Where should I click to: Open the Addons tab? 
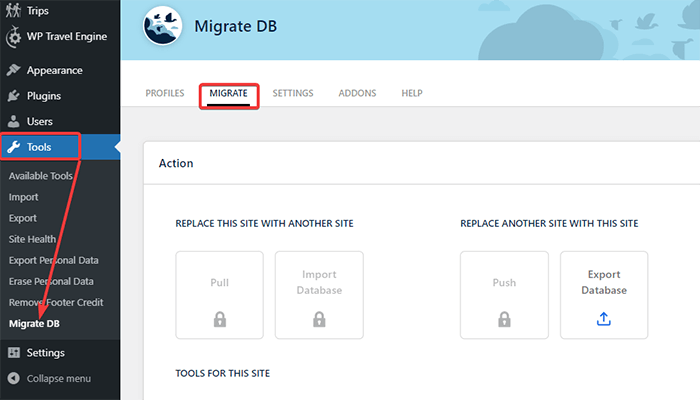(357, 93)
